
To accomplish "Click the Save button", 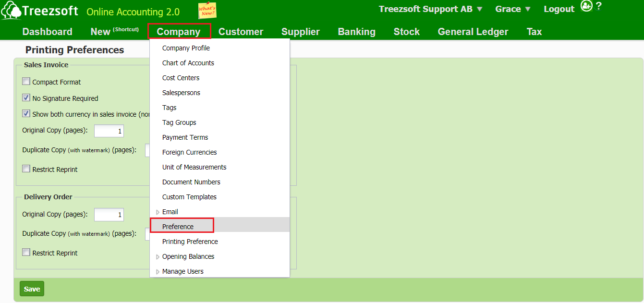I will click(32, 289).
